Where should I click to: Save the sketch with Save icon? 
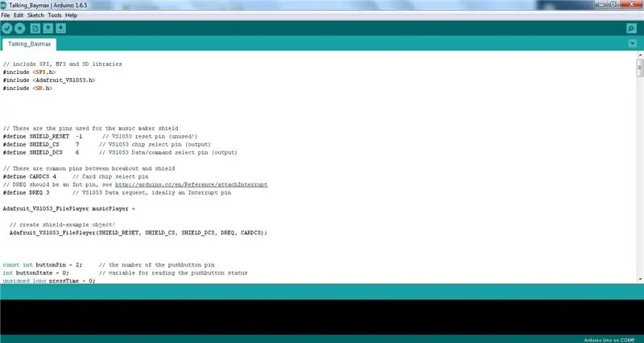[60, 28]
